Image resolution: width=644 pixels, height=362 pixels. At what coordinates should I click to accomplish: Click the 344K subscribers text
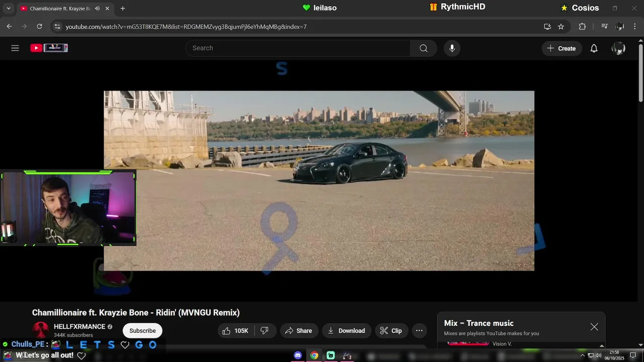coord(73,335)
